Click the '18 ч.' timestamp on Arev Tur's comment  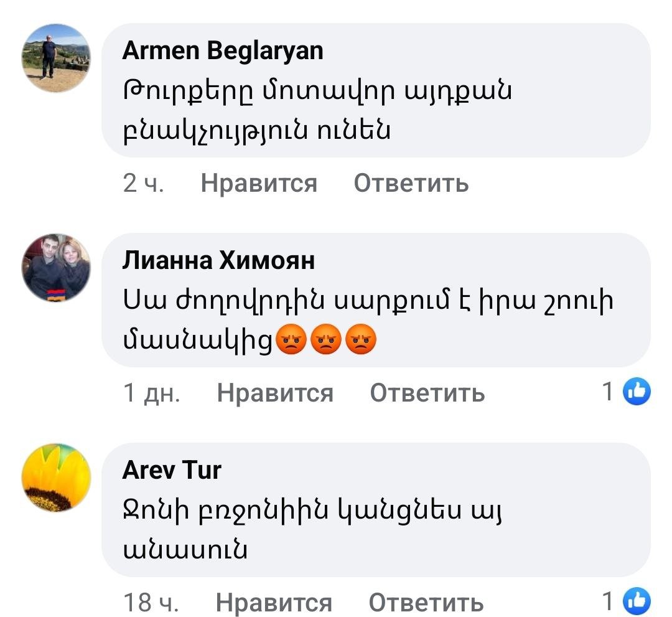(151, 603)
